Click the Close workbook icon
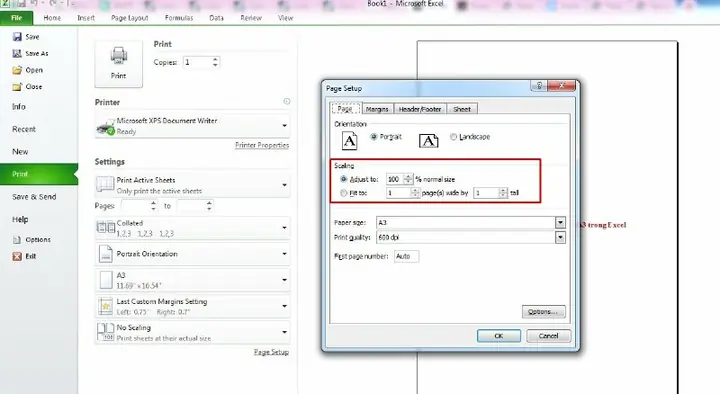Image resolution: width=720 pixels, height=394 pixels. click(x=17, y=86)
